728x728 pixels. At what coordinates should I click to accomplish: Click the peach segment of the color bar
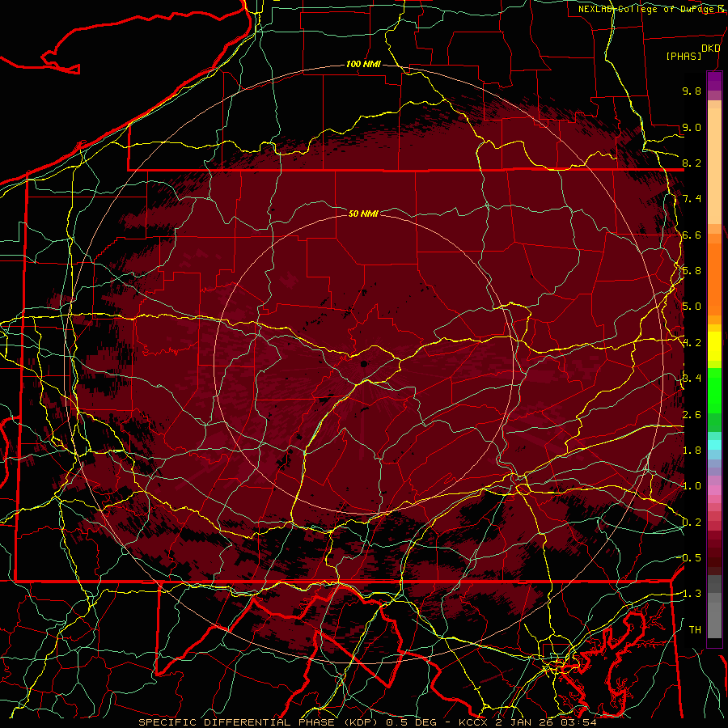point(714,166)
